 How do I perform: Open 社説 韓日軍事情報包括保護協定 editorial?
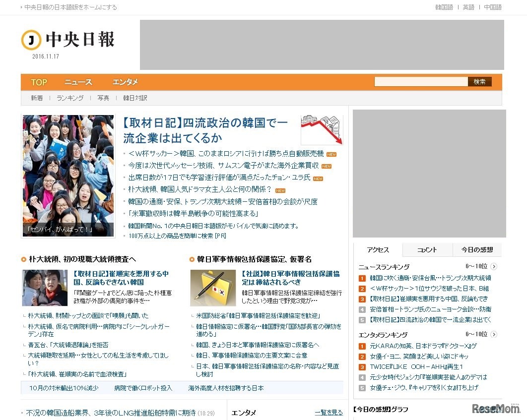(291, 278)
